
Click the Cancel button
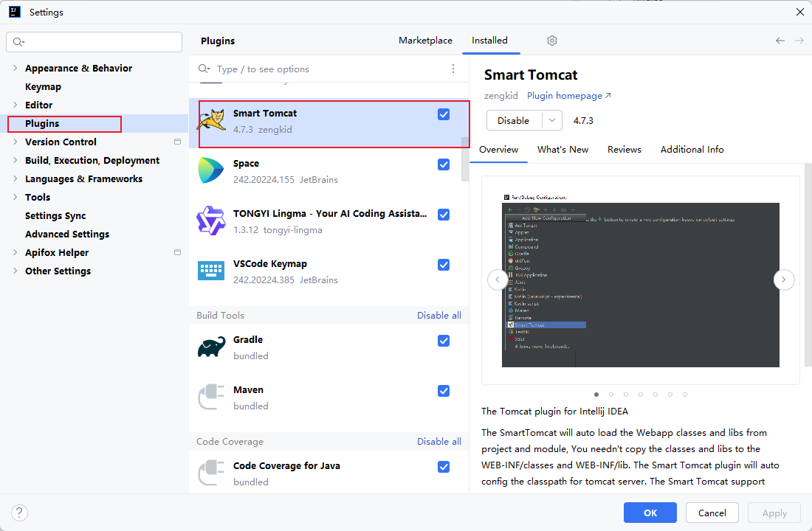coord(712,513)
